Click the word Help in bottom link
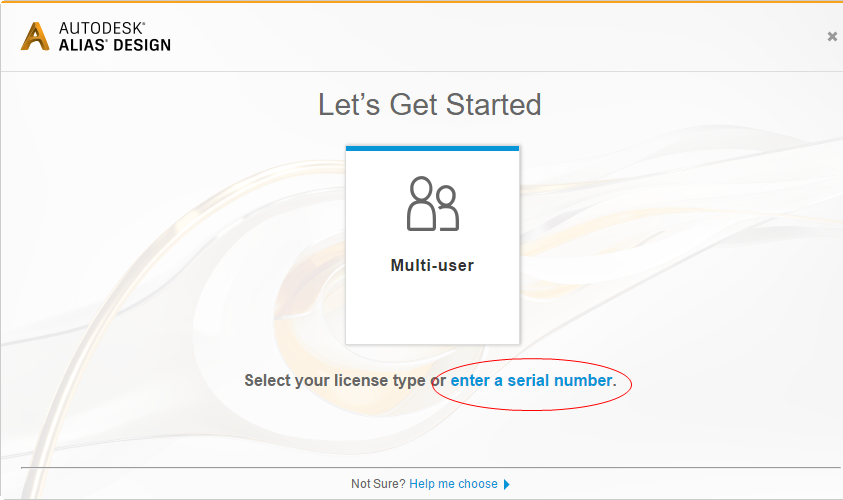The image size is (843, 500). pos(422,484)
